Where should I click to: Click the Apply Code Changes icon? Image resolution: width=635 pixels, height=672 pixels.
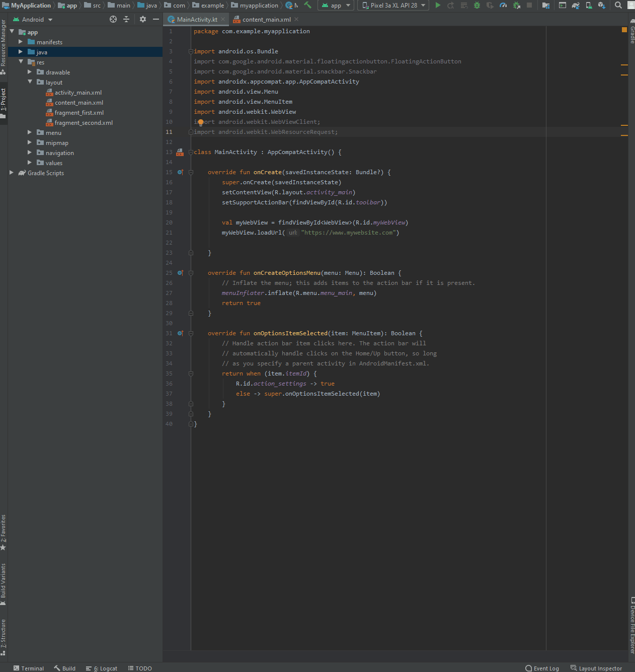coord(464,5)
